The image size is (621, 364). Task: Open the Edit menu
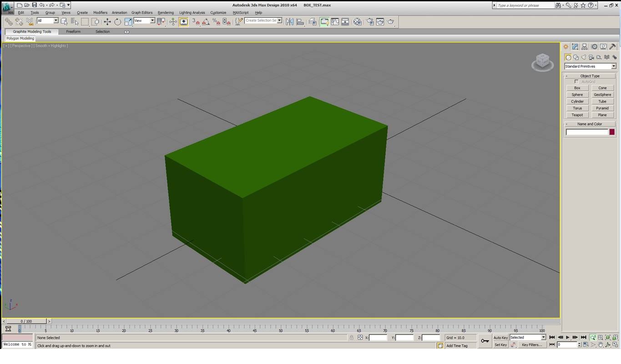tap(21, 13)
